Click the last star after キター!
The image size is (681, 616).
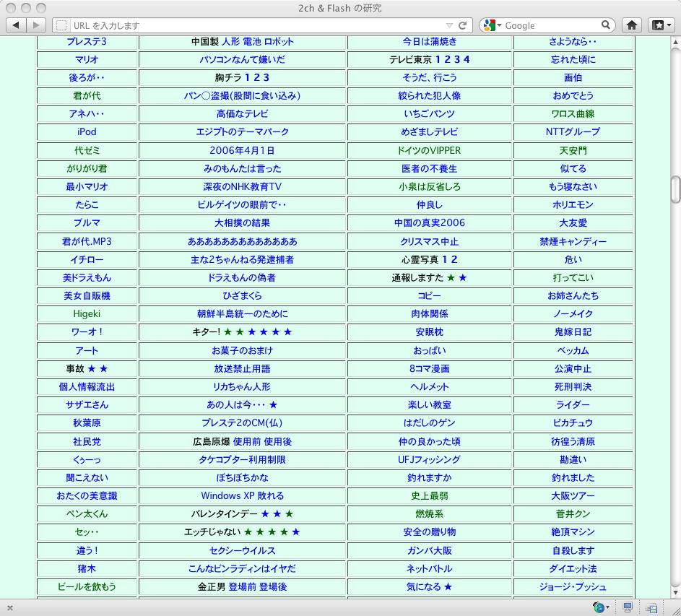click(287, 332)
